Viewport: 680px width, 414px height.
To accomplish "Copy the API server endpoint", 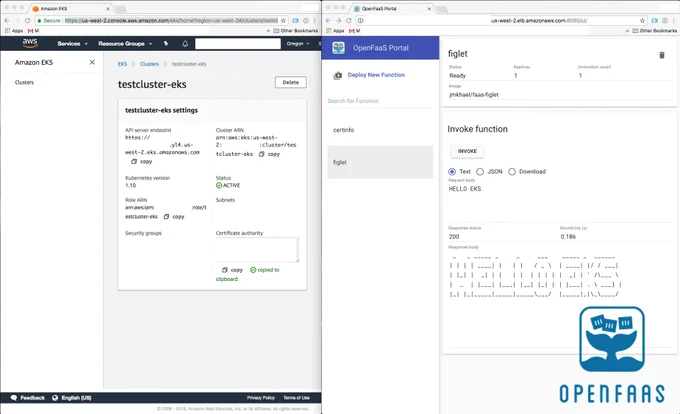I will 142,161.
